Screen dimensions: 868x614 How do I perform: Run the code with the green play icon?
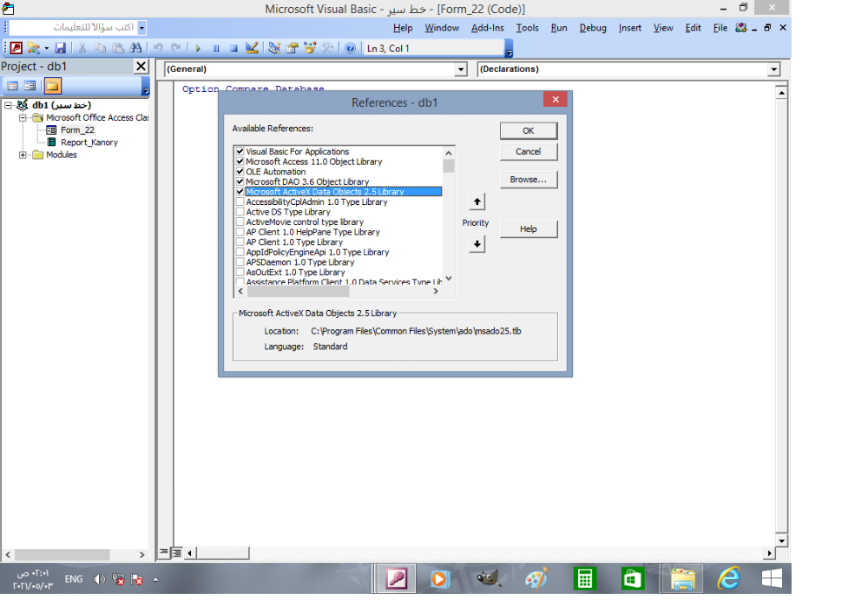pos(198,48)
